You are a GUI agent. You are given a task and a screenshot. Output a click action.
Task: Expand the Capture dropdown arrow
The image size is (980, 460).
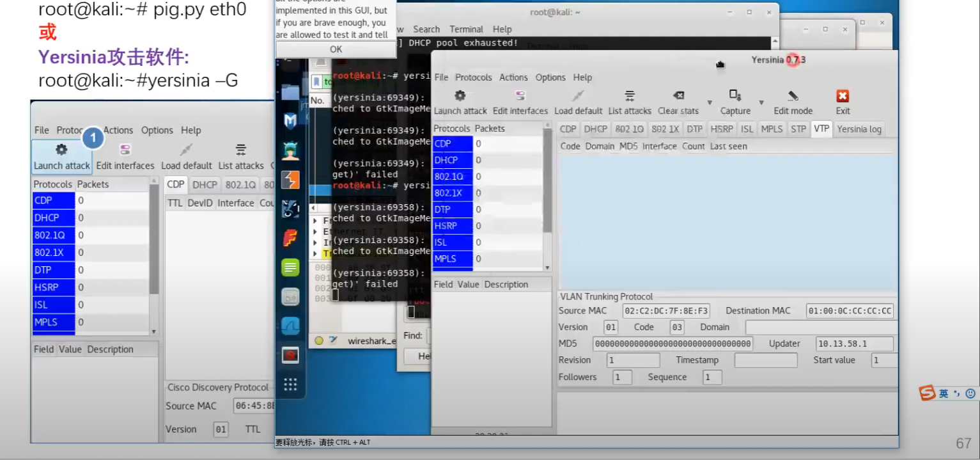761,102
